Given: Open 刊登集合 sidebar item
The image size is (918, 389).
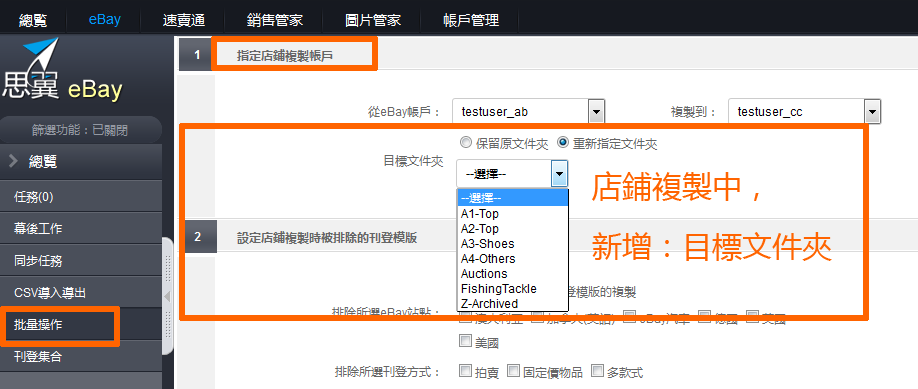Looking at the screenshot, I should pyautogui.click(x=81, y=356).
